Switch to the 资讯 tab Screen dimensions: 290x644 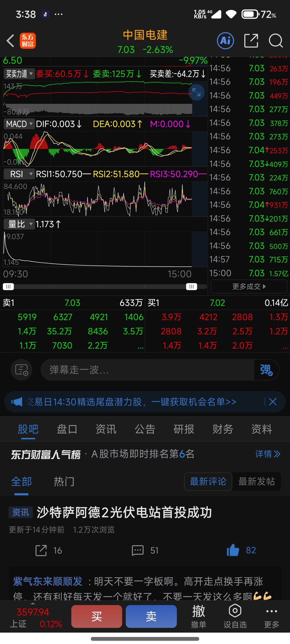point(106,429)
